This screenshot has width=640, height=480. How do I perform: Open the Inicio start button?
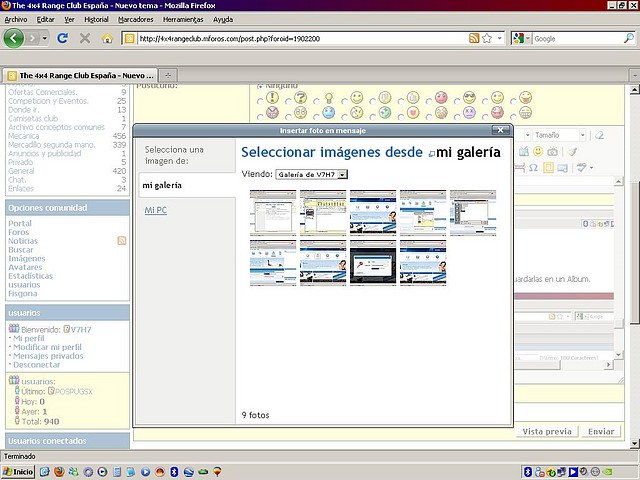(18, 472)
